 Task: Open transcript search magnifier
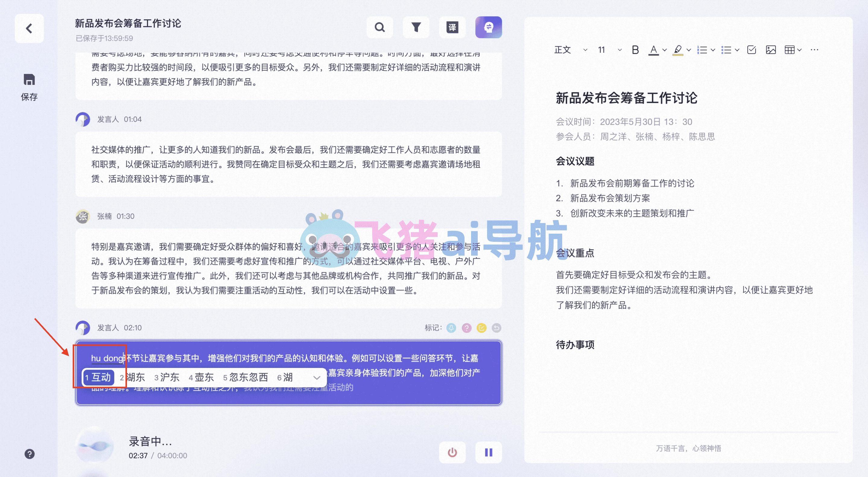[380, 27]
